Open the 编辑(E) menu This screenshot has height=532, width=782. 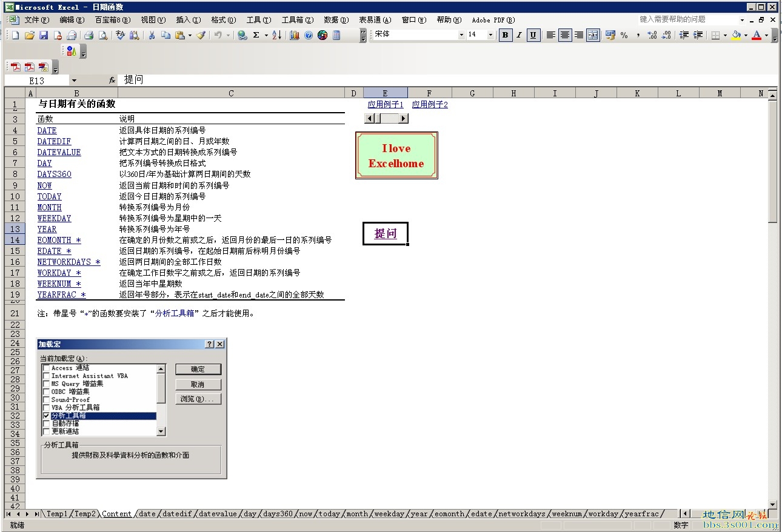[72, 20]
